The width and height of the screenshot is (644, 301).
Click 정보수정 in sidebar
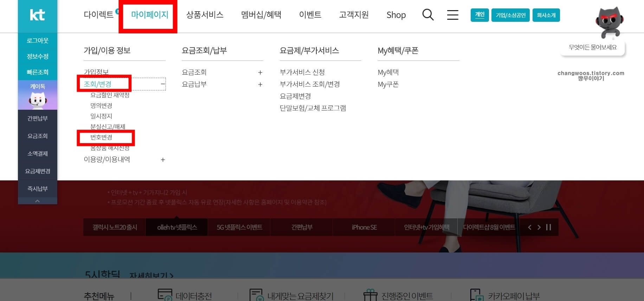[38, 56]
